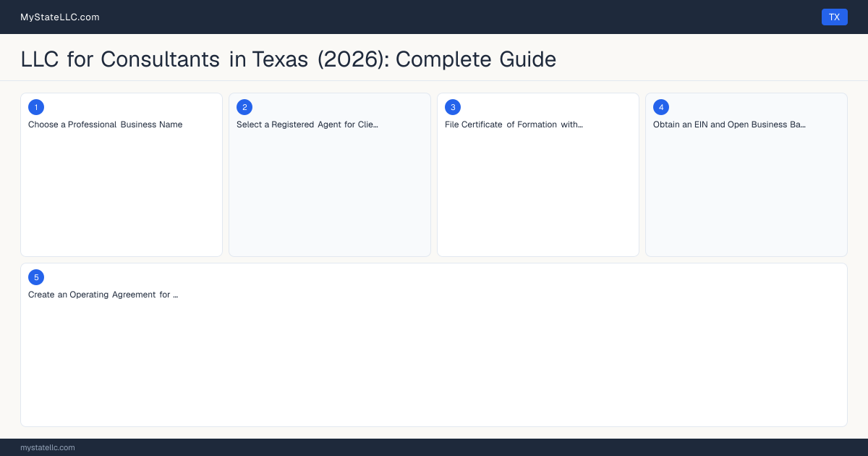Click the page heading 'LLC for Consultants in Texas'

click(289, 59)
